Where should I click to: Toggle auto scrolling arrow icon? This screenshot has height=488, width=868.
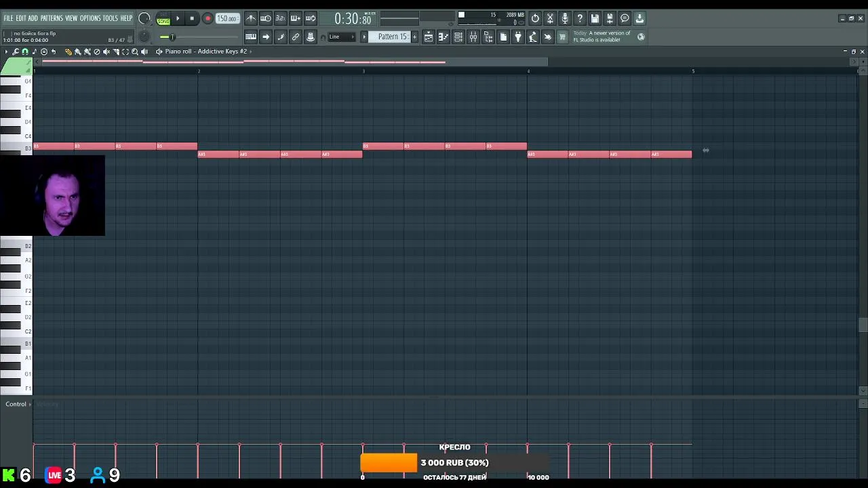(x=265, y=37)
